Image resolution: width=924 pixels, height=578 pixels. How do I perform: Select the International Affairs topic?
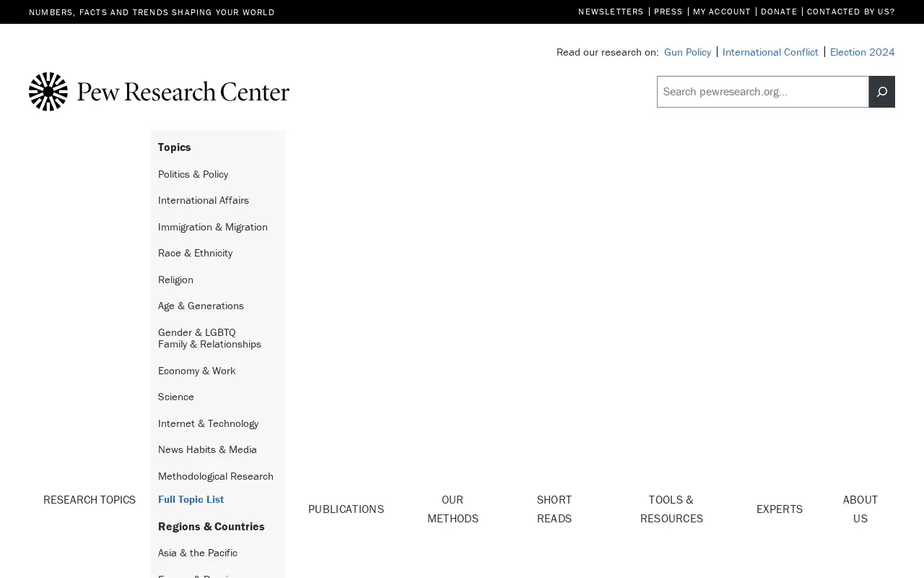pyautogui.click(x=204, y=200)
